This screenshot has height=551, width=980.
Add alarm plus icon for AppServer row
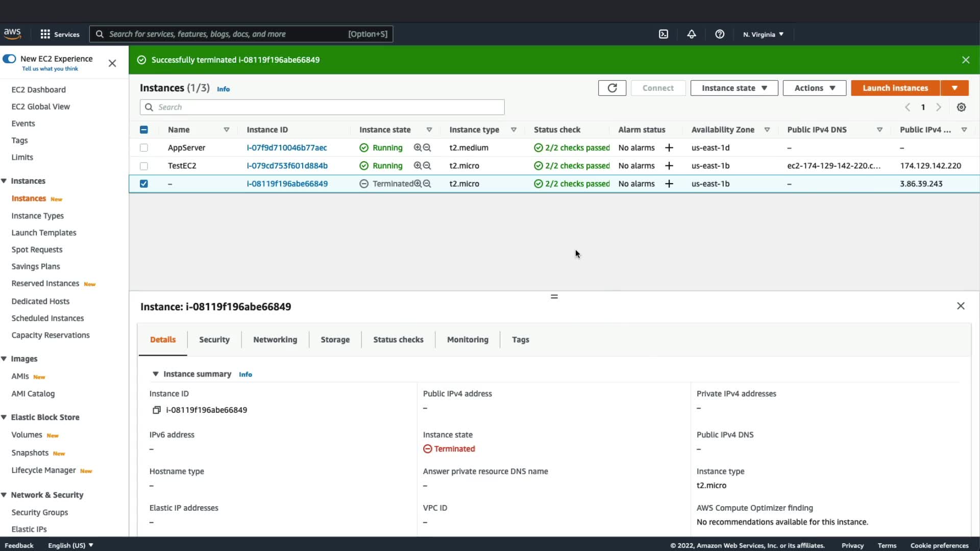(669, 148)
